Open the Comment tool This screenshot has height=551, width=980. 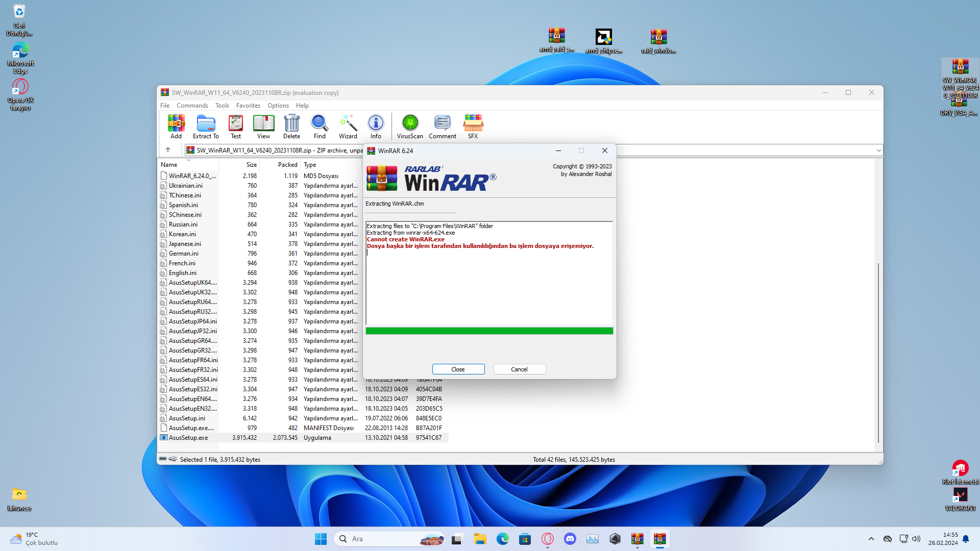coord(443,127)
